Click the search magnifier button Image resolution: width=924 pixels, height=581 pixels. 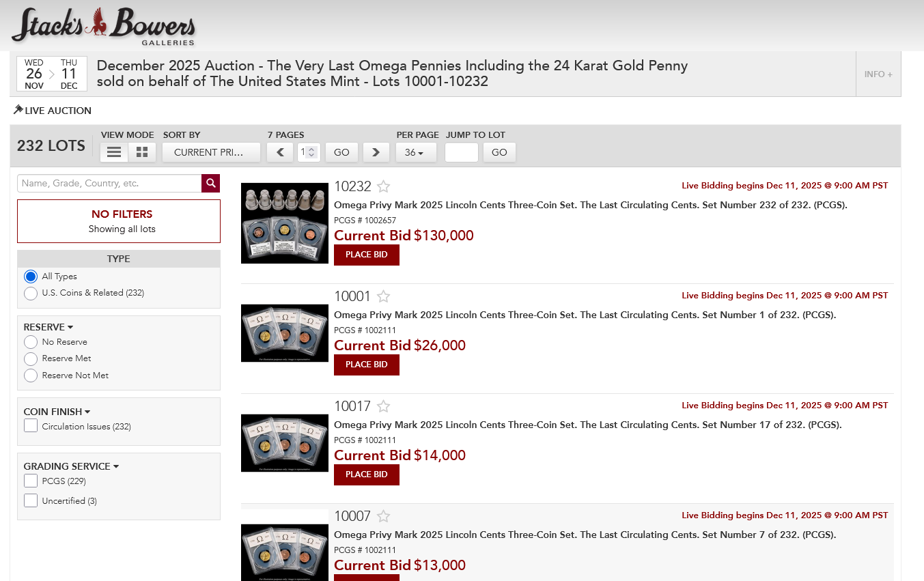(x=211, y=183)
